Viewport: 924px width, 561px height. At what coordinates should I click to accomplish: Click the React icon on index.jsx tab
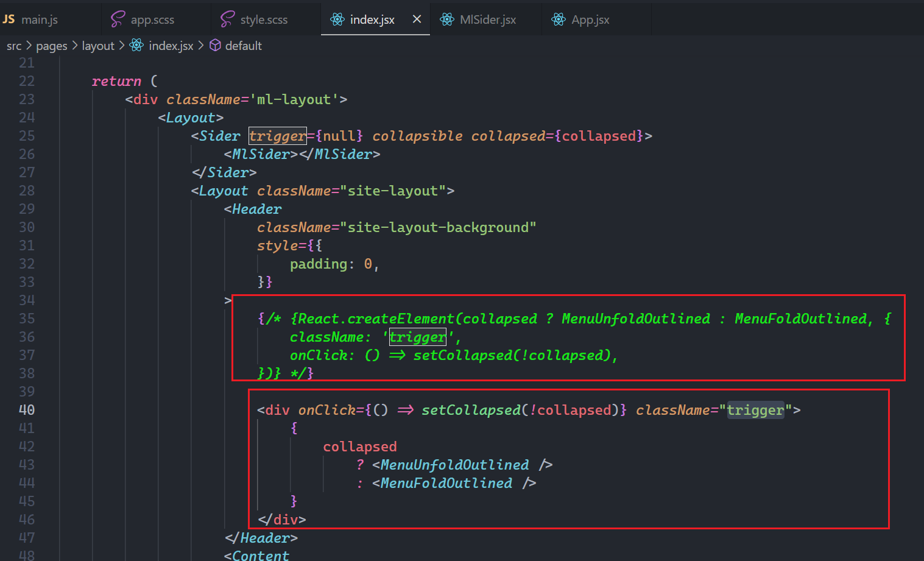337,19
